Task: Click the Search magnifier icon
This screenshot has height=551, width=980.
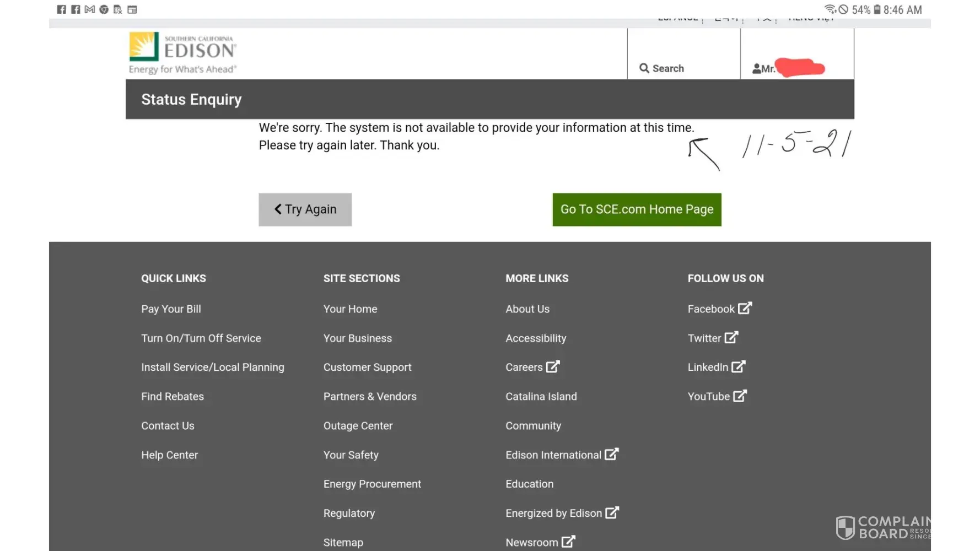Action: tap(644, 68)
